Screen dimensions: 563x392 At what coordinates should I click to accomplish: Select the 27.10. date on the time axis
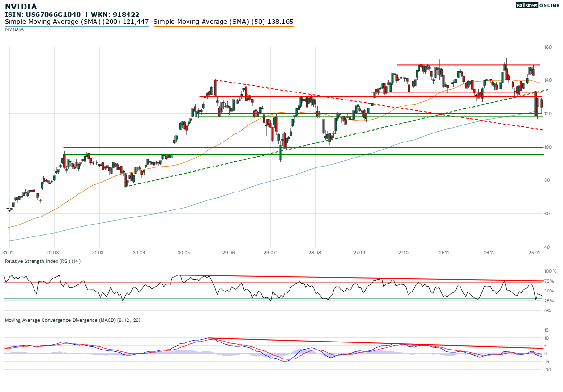coord(405,253)
